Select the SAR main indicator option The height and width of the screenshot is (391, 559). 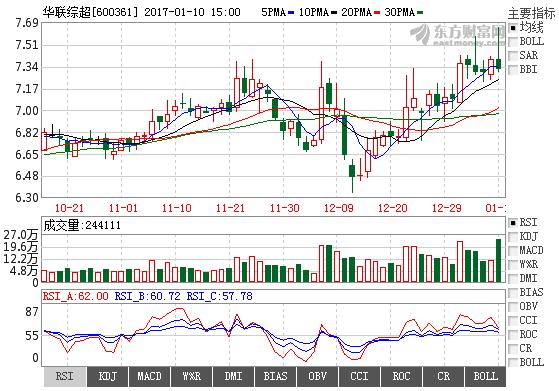[513, 56]
